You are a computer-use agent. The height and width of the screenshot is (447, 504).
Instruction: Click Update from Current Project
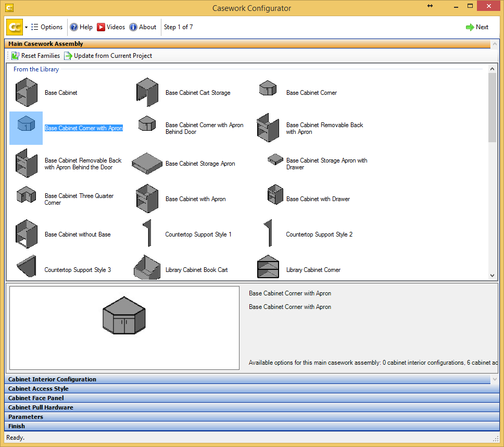108,55
